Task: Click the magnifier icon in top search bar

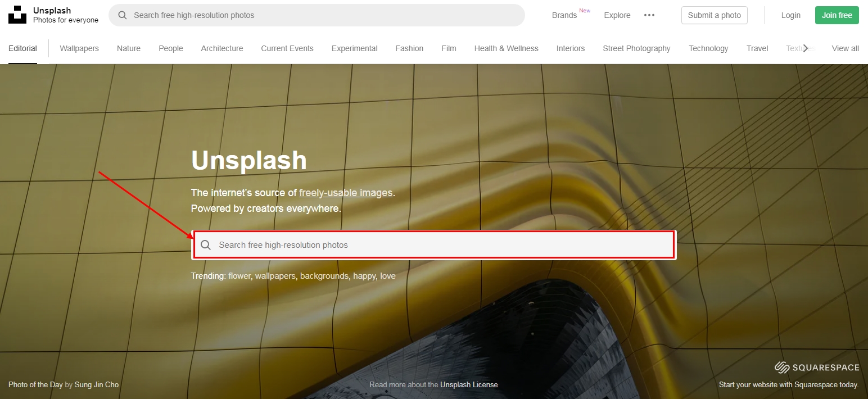Action: (123, 15)
